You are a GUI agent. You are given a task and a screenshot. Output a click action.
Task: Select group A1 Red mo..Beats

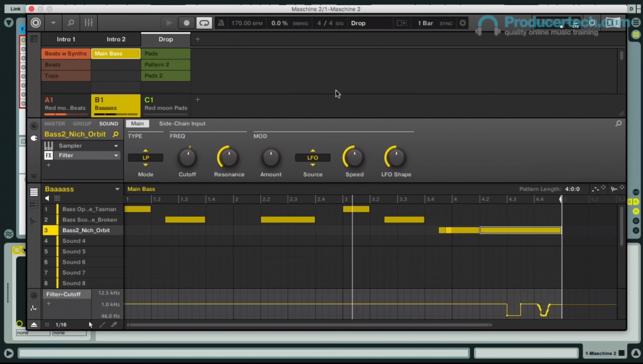66,105
